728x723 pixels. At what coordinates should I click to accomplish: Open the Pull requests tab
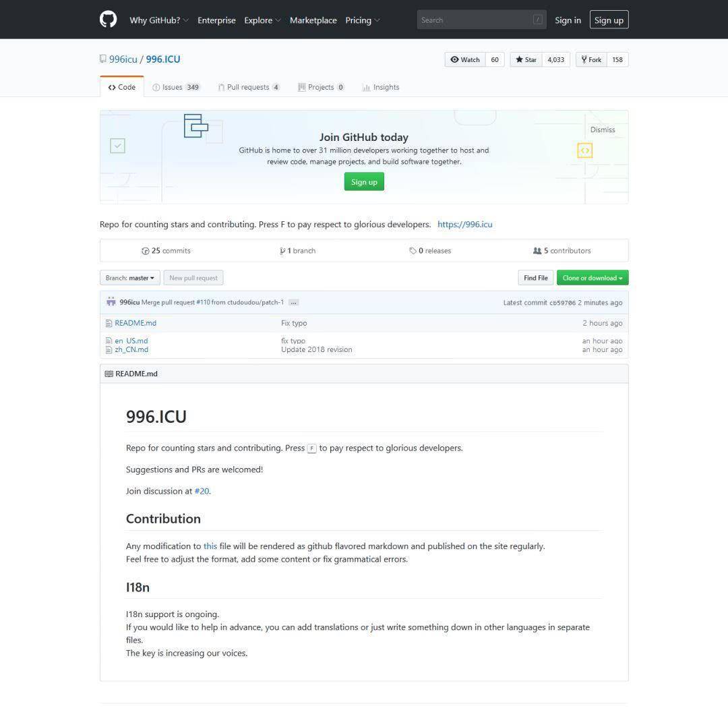(x=247, y=87)
